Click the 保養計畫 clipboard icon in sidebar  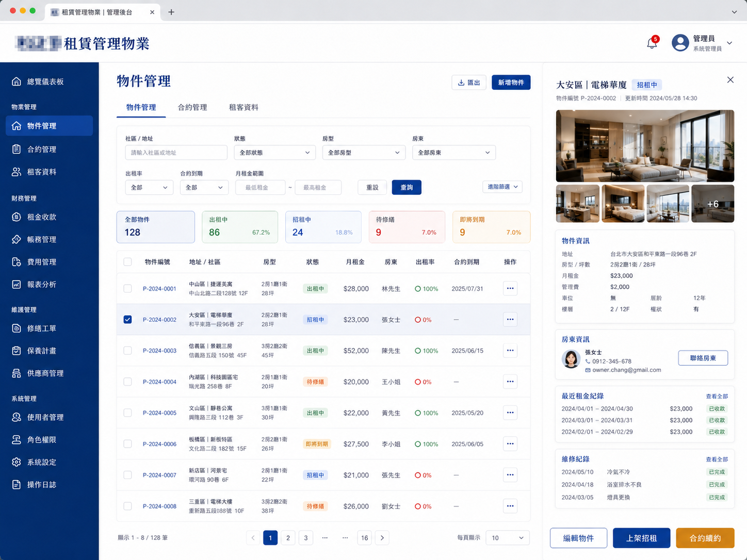[17, 351]
